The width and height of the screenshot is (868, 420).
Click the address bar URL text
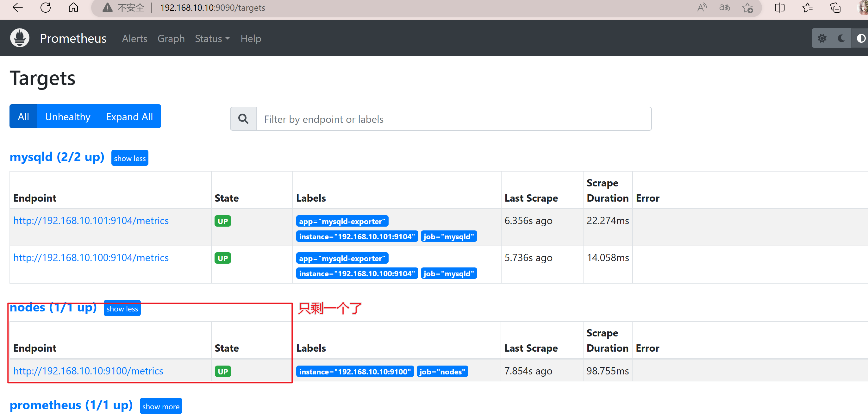tap(213, 7)
